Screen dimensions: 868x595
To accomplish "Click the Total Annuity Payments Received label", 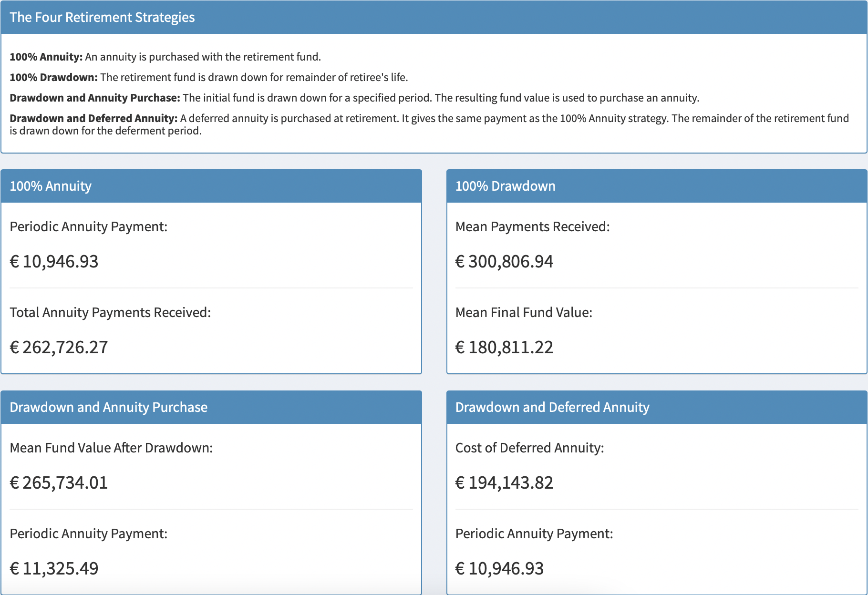I will click(x=110, y=312).
